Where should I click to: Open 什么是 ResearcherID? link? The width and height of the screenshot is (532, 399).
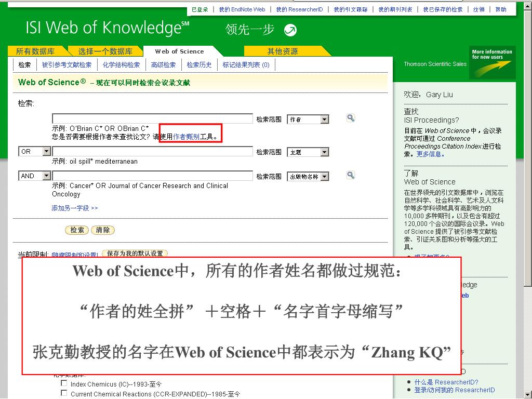[x=446, y=382]
